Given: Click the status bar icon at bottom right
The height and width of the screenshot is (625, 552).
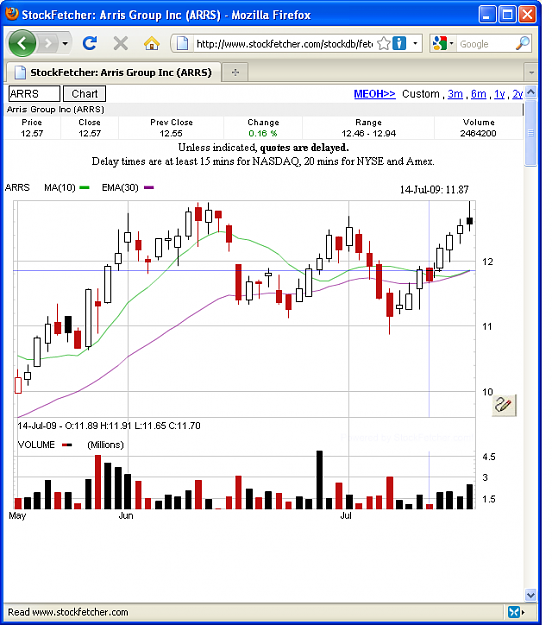Looking at the screenshot, I should (x=514, y=612).
